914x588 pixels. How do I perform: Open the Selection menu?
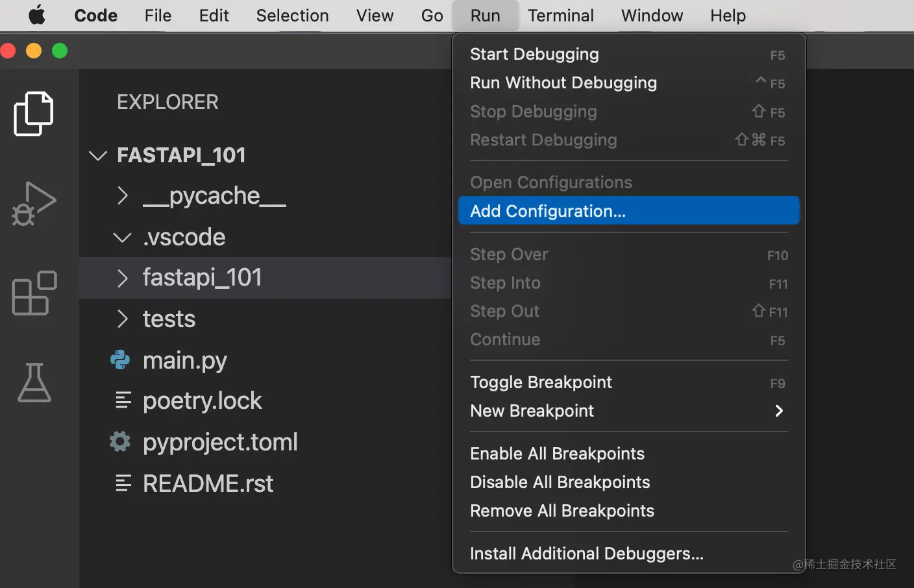[x=292, y=16]
